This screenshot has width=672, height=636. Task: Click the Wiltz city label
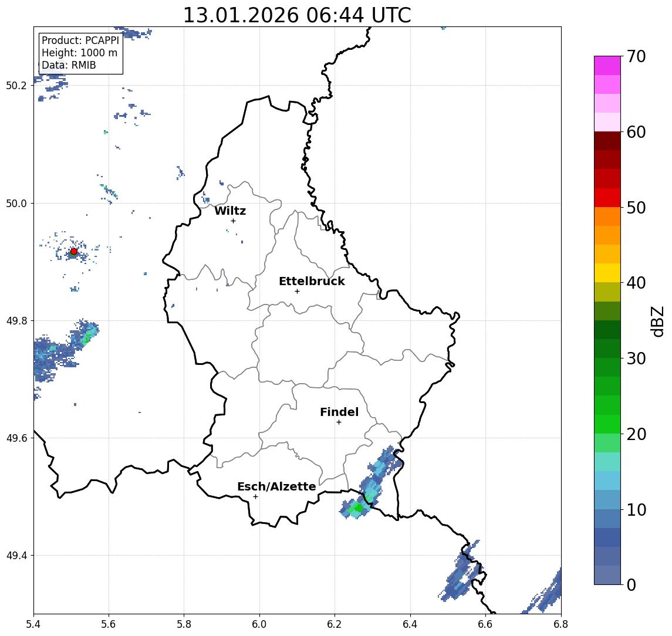coord(230,211)
